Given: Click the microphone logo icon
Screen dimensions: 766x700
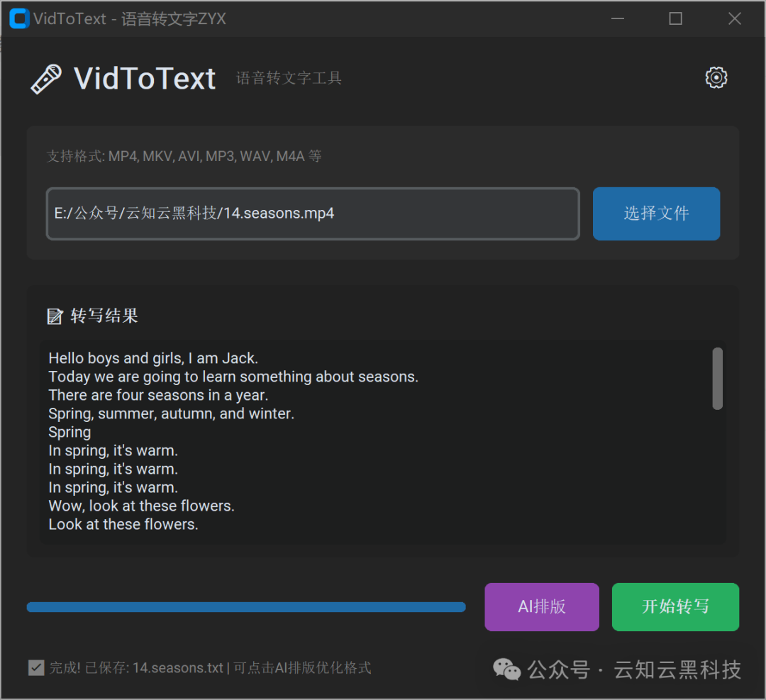Looking at the screenshot, I should coord(46,79).
